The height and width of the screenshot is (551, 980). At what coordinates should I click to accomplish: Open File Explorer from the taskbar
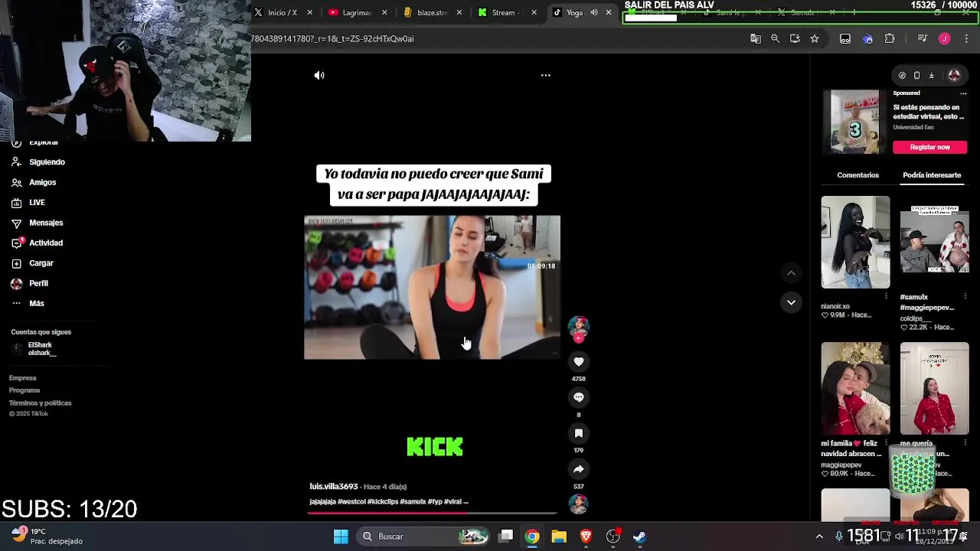[x=559, y=536]
